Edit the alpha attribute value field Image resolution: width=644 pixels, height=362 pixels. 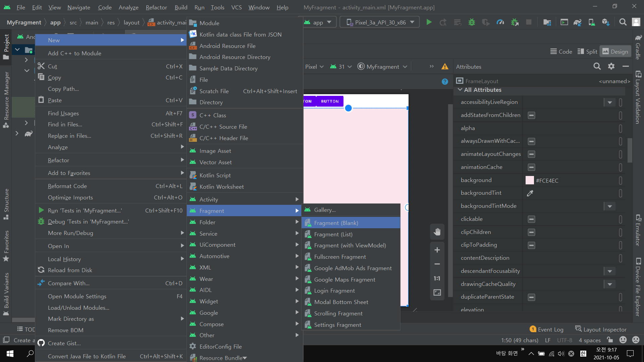[x=570, y=128]
